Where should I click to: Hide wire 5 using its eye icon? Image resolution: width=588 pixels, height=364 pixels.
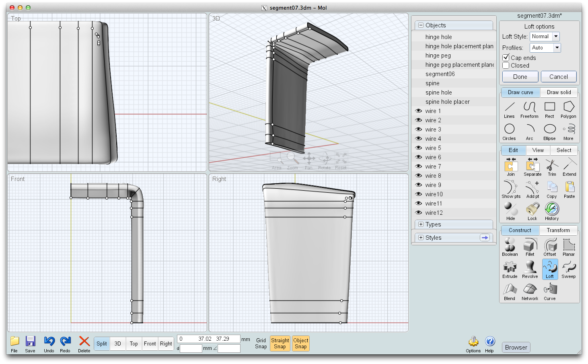419,148
